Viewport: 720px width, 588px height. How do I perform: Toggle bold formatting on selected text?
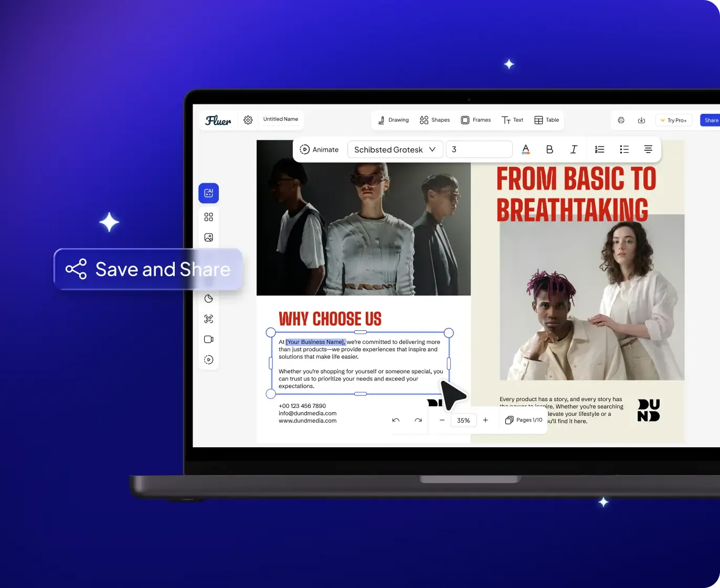(549, 149)
